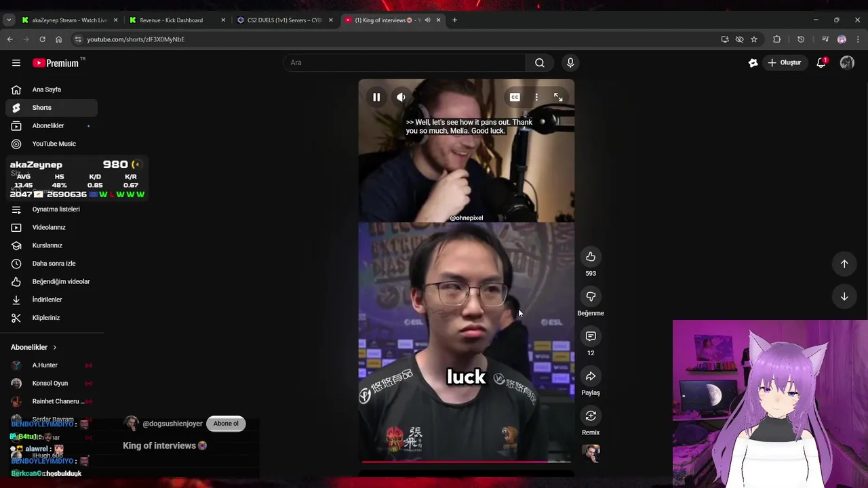Open Rainhet Chaneru subscription channel
The image size is (868, 488).
[52, 401]
